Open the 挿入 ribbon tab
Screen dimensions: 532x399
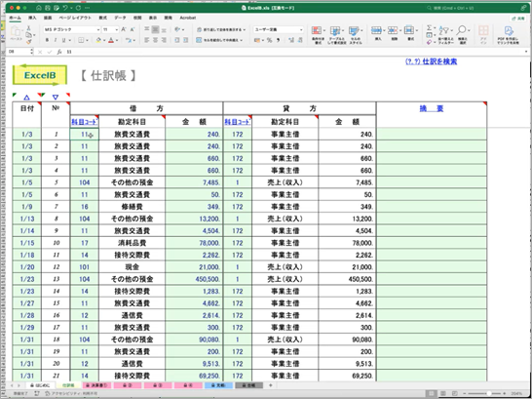(32, 18)
